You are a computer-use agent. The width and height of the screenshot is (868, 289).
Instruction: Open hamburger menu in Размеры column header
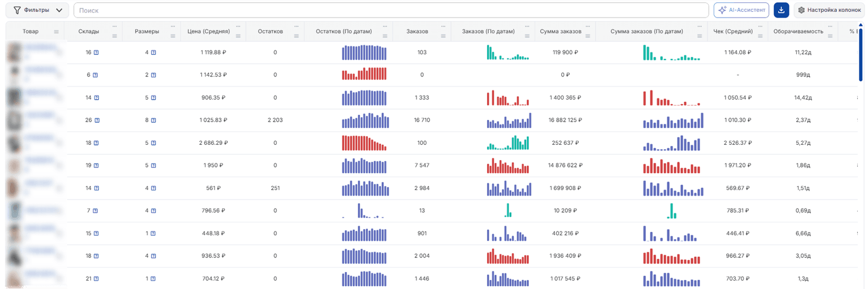[x=173, y=36]
